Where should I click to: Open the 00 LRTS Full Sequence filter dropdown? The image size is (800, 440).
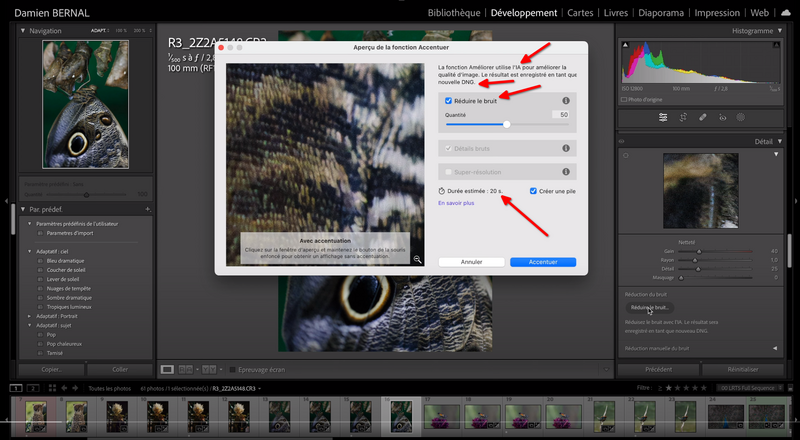(749, 388)
